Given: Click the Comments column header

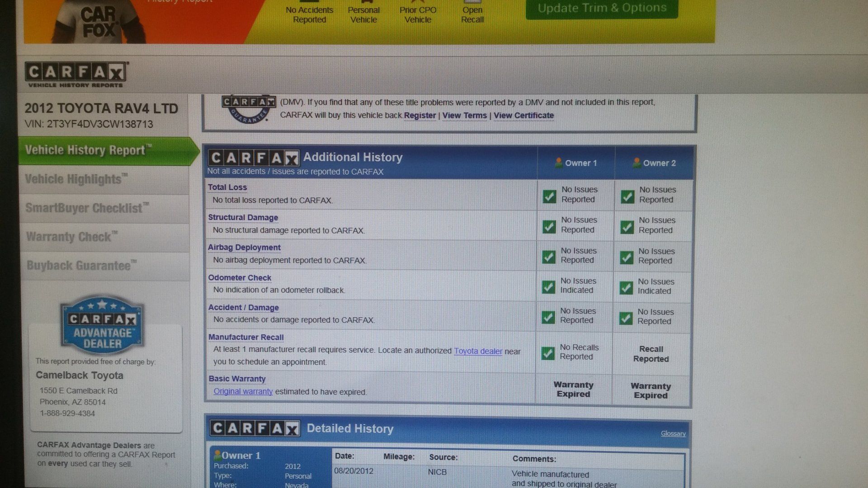Looking at the screenshot, I should (534, 459).
